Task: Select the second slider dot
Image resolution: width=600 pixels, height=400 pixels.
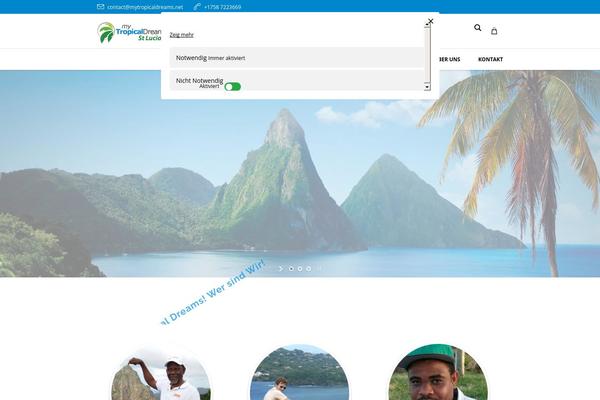Action: pyautogui.click(x=300, y=269)
